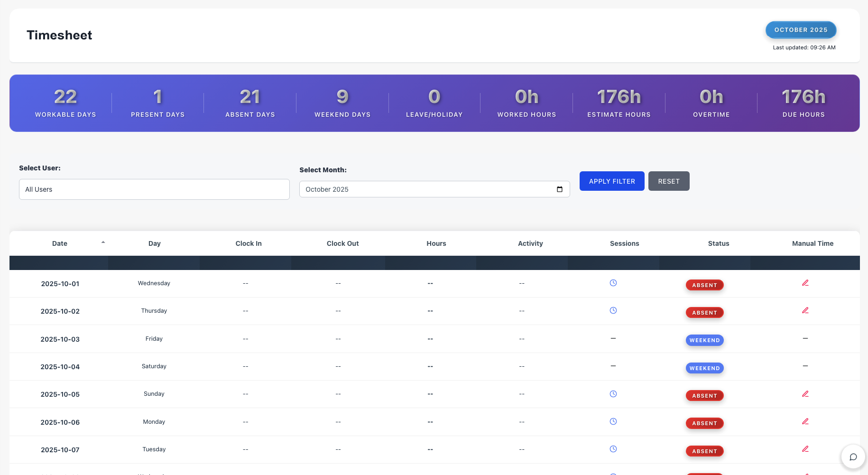Edit manual time for Monday 2025-10-06

click(805, 421)
